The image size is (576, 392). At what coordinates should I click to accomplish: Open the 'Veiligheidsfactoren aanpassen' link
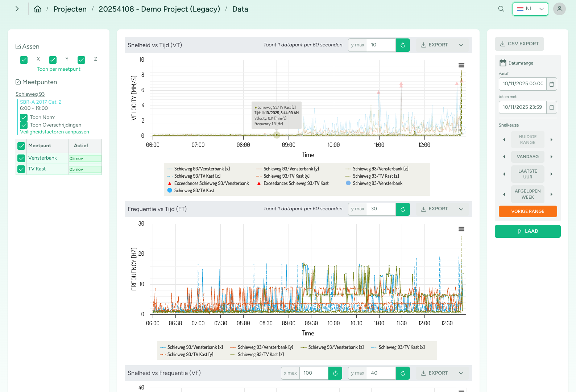54,132
